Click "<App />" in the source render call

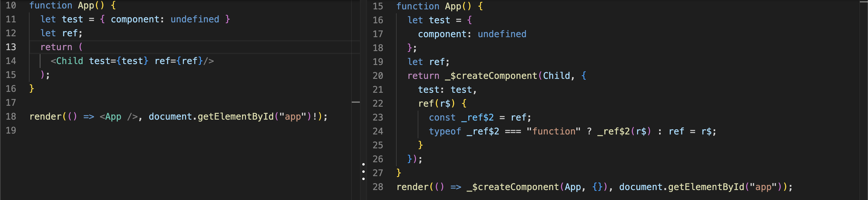(119, 117)
